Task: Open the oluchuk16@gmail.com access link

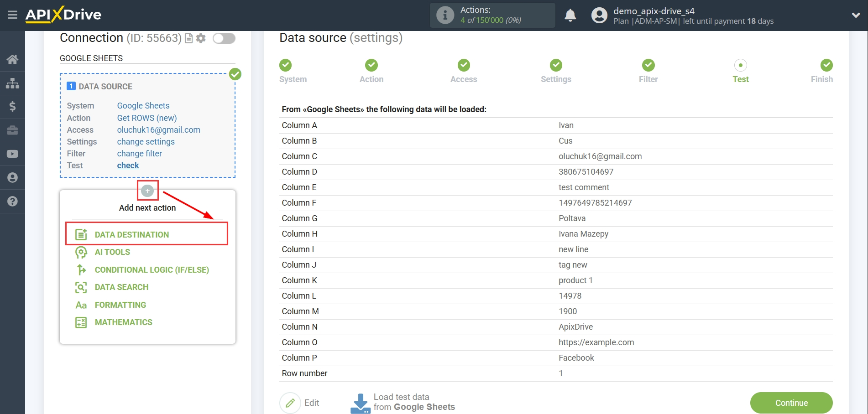Action: click(158, 130)
